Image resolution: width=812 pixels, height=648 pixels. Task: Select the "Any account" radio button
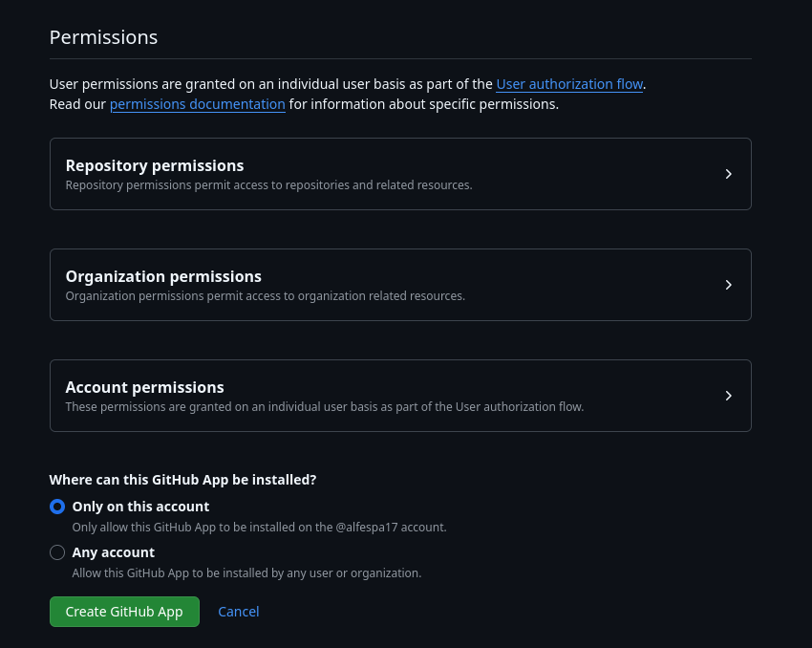point(57,552)
